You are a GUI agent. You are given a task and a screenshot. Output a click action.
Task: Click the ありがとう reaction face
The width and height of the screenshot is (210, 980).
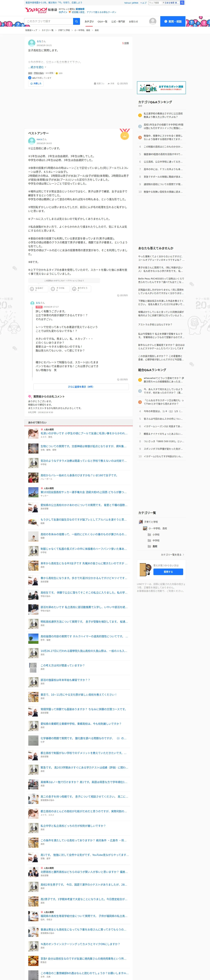[x=74, y=289]
